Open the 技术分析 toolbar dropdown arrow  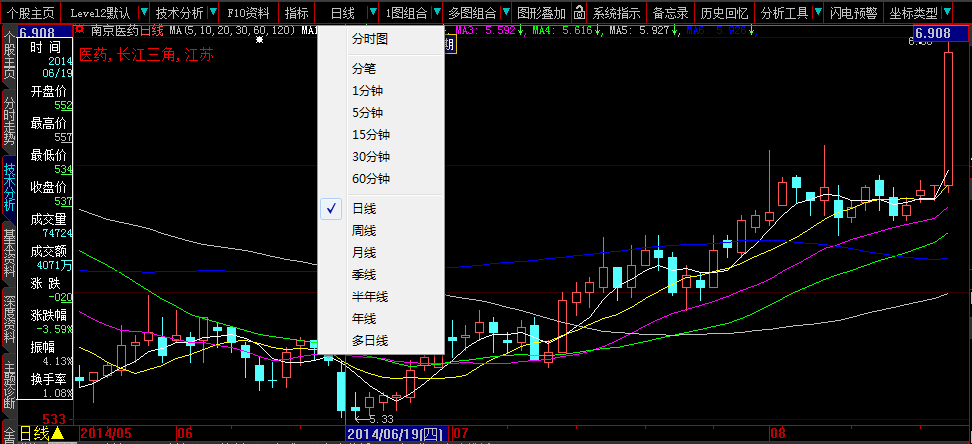213,12
